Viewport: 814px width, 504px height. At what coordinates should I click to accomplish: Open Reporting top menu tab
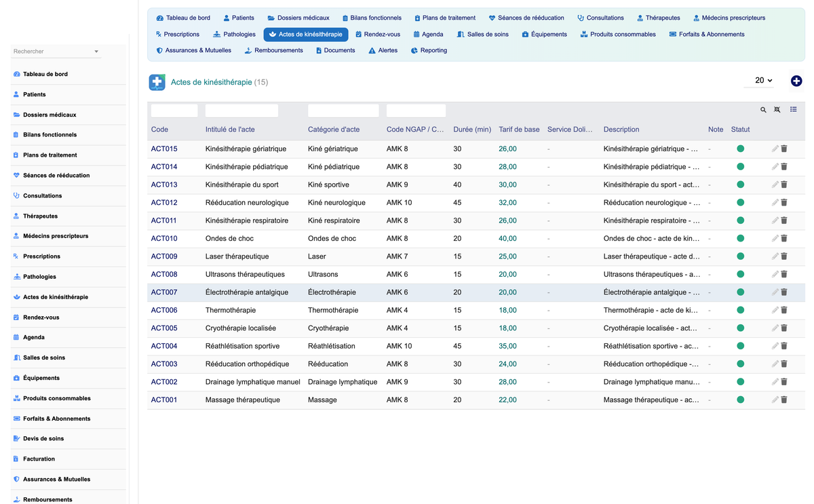click(x=429, y=50)
